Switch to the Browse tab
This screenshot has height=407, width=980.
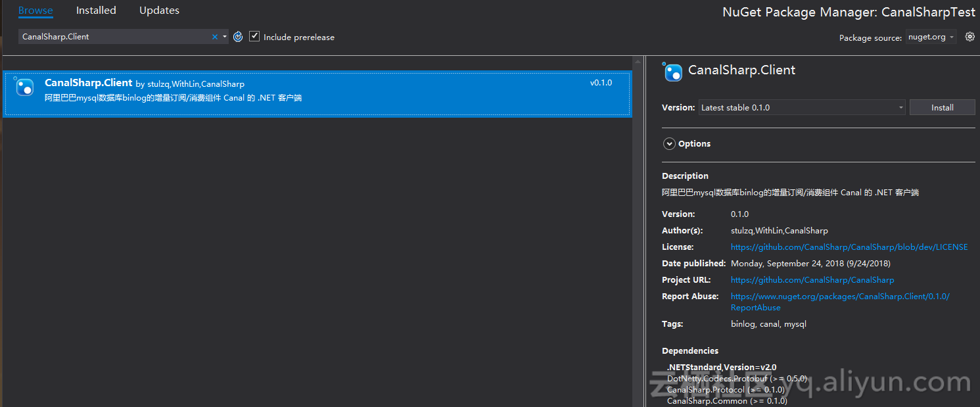click(35, 11)
